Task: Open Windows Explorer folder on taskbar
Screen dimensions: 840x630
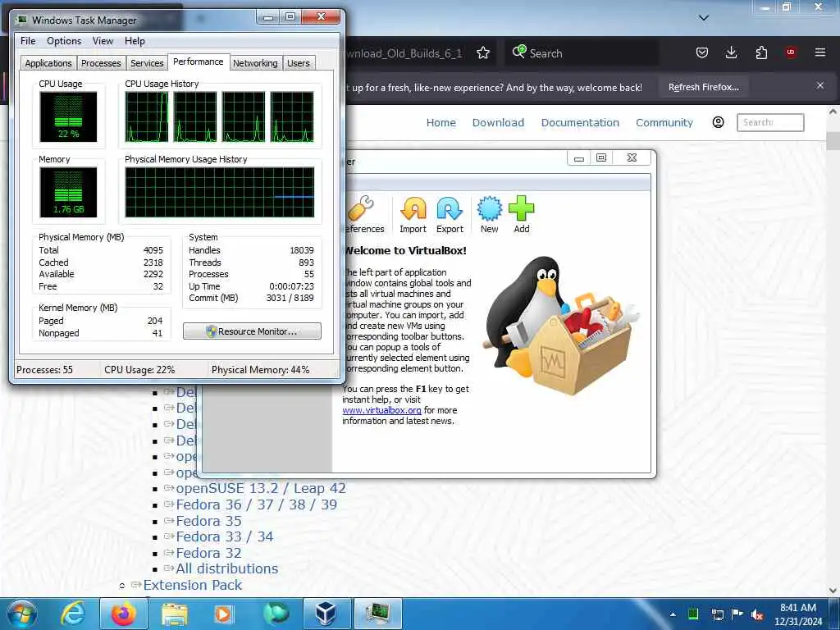Action: [175, 614]
